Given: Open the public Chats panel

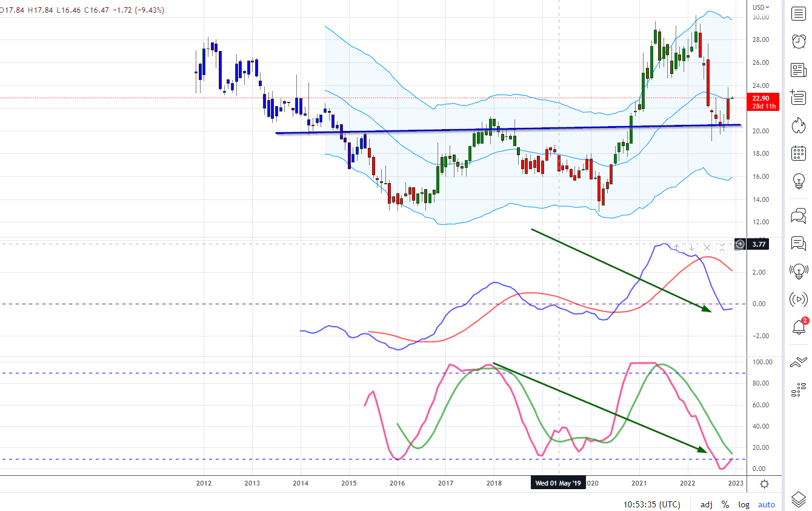Looking at the screenshot, I should [798, 216].
